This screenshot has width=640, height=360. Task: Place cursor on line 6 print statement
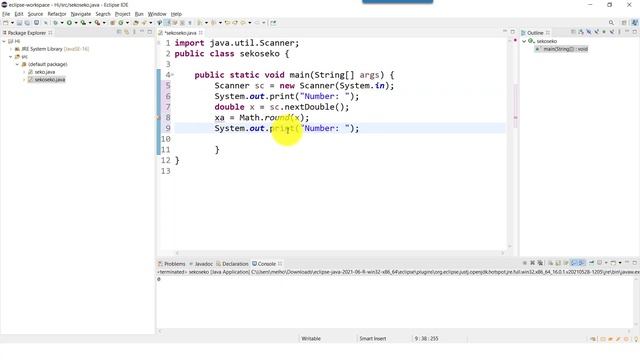pyautogui.click(x=287, y=96)
